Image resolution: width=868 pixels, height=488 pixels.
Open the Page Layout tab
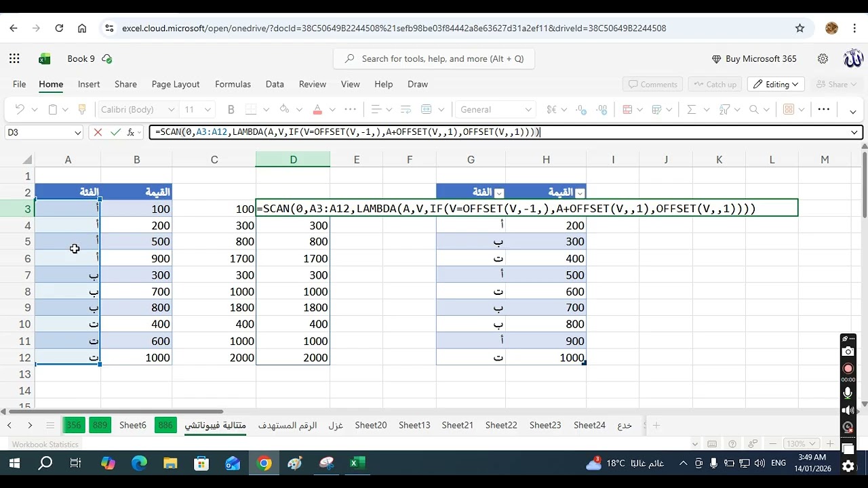pos(176,84)
